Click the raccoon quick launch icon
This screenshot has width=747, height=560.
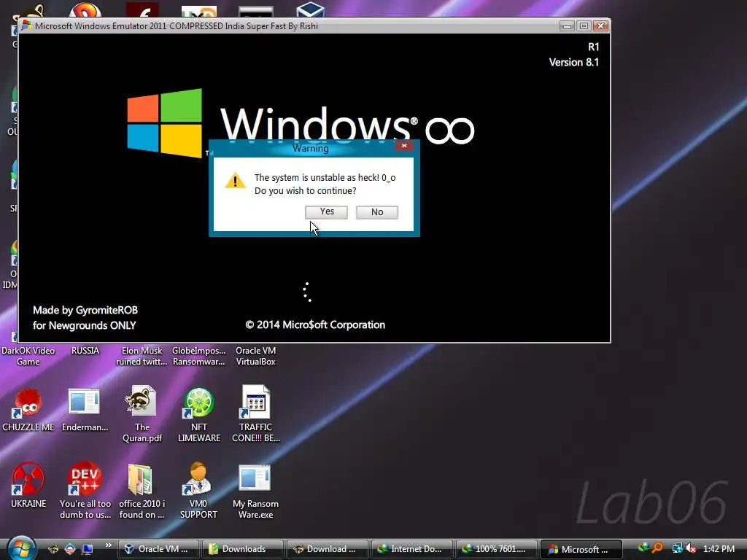tap(53, 549)
